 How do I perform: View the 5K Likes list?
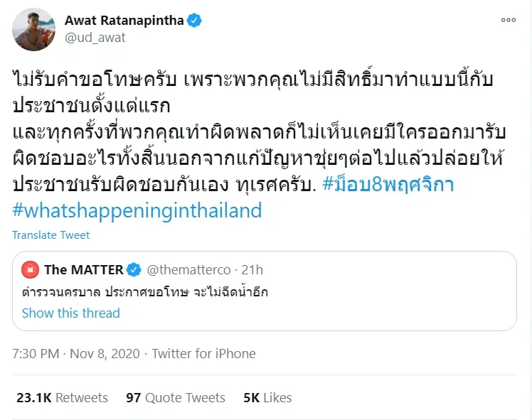tap(267, 398)
